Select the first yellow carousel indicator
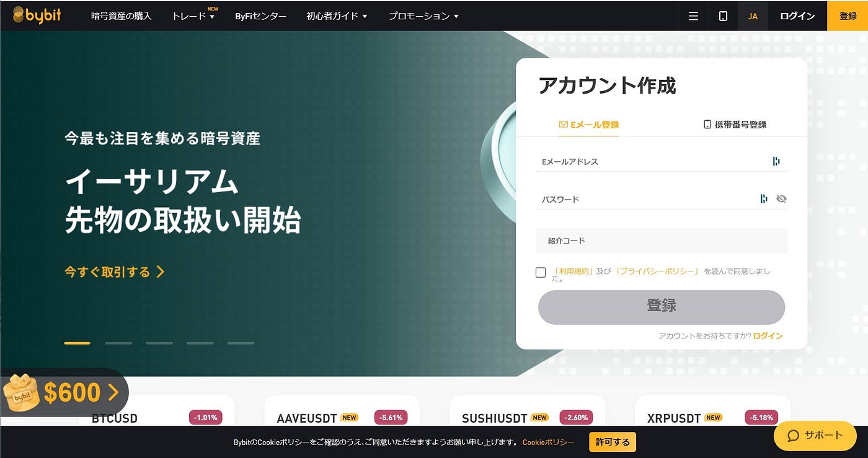This screenshot has width=868, height=458. coord(77,343)
